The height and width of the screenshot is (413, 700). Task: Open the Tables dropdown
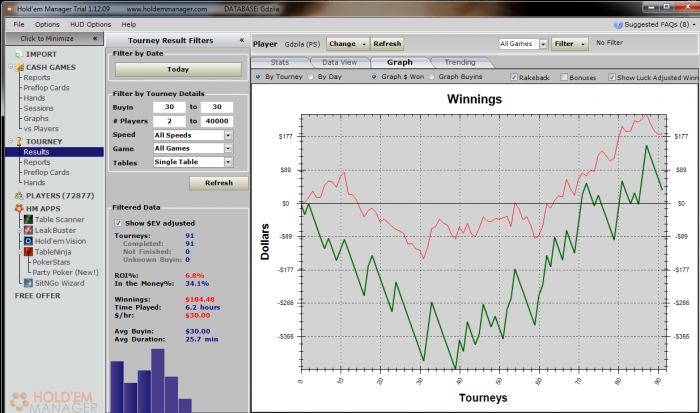point(228,162)
